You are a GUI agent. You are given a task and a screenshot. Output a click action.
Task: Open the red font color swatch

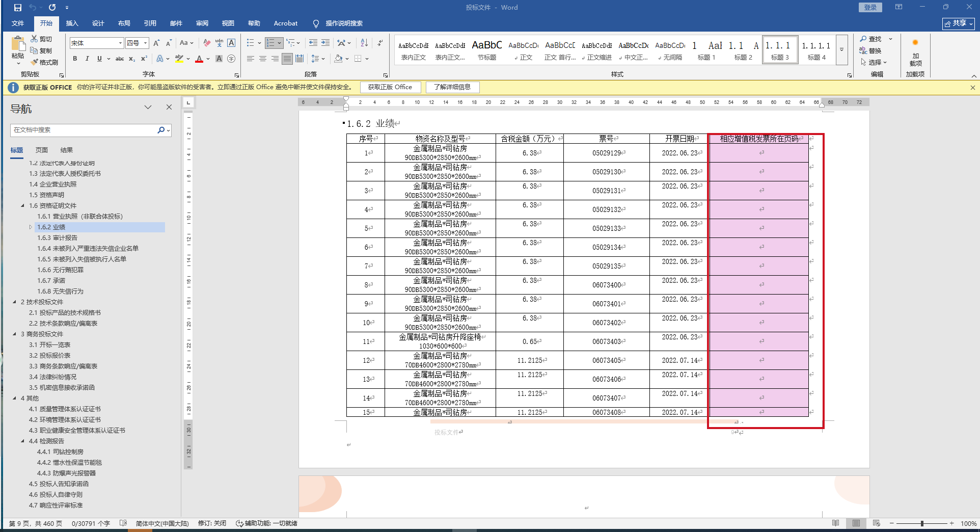199,59
